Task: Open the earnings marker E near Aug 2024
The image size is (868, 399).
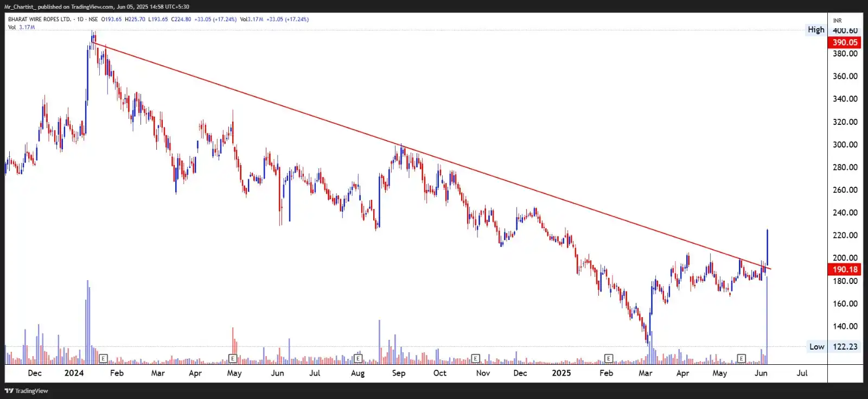Action: [358, 358]
